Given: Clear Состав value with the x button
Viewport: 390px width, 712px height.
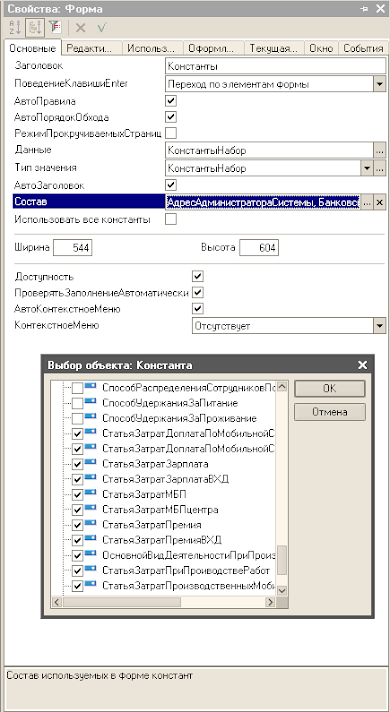Looking at the screenshot, I should (x=380, y=203).
